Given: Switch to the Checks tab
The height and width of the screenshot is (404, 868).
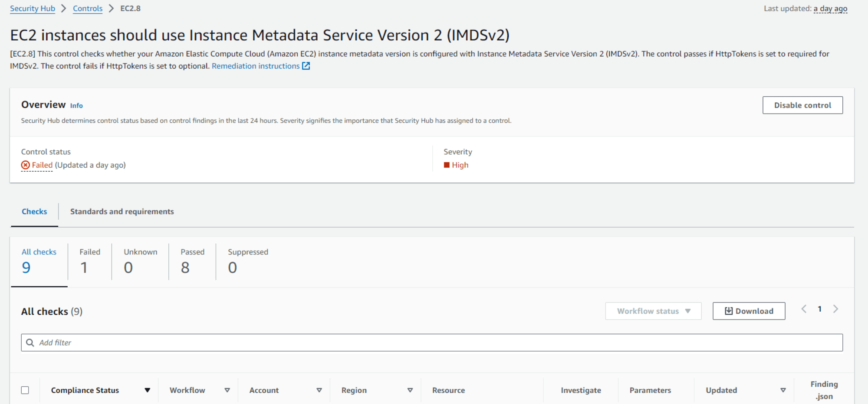Looking at the screenshot, I should pos(34,212).
